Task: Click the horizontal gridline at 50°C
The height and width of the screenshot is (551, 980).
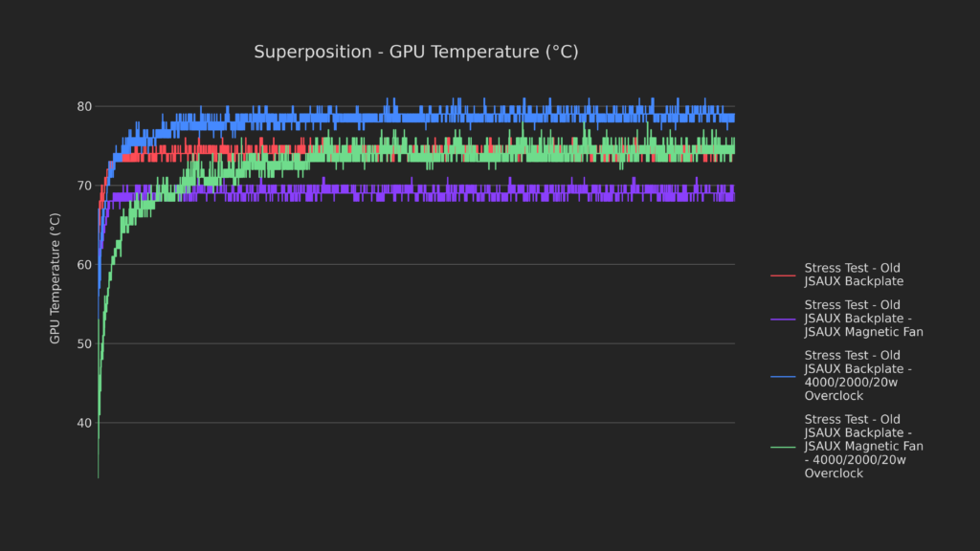Action: [431, 343]
